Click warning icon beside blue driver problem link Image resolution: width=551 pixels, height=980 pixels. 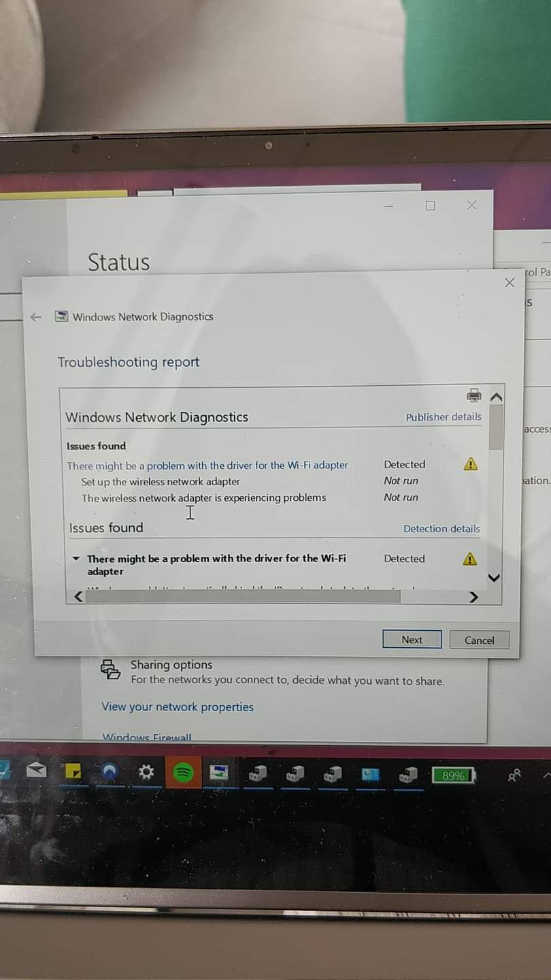470,464
